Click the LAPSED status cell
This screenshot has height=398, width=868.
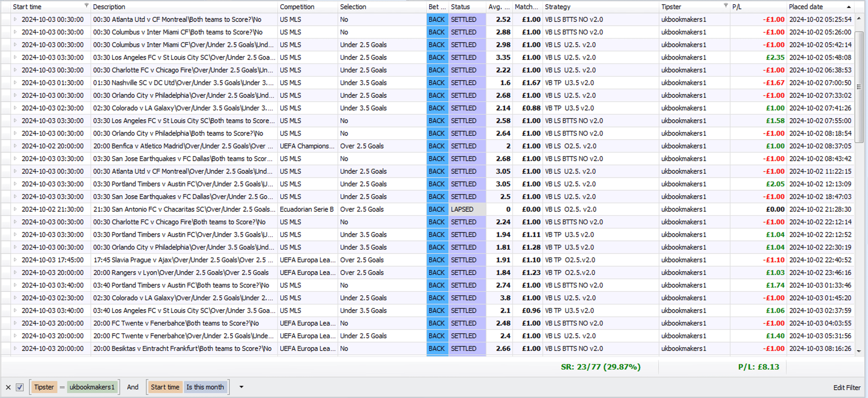click(x=467, y=209)
